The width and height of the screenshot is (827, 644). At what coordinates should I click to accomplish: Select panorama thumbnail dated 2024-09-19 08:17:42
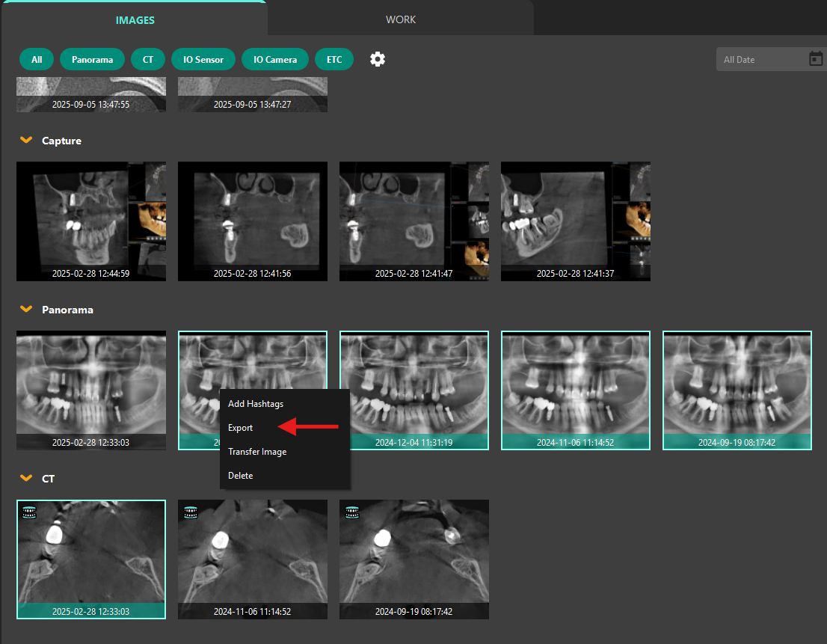pyautogui.click(x=737, y=390)
